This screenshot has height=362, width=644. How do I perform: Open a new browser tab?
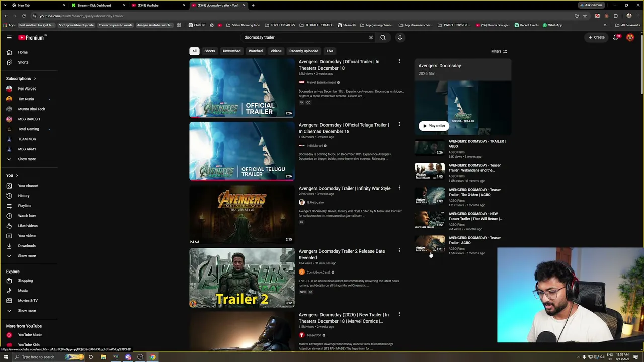click(253, 5)
